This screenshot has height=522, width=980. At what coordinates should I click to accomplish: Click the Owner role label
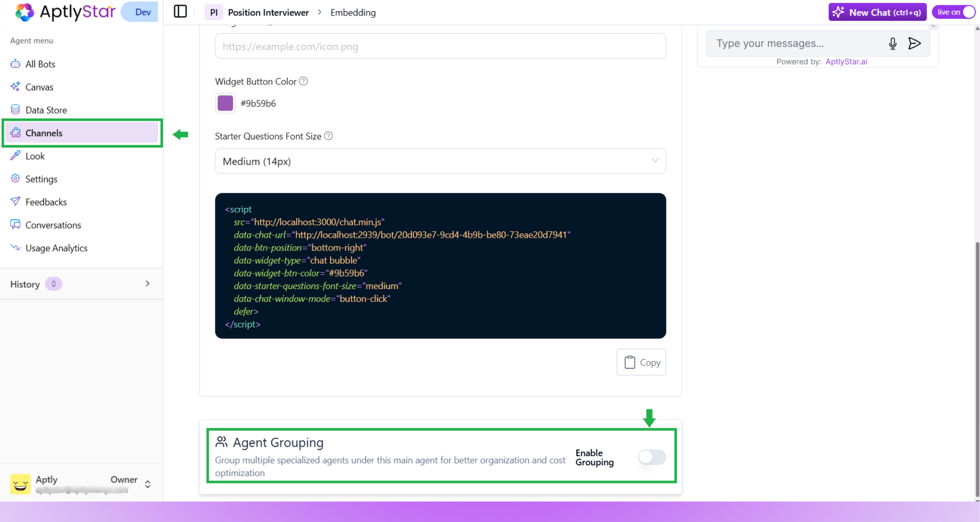(x=124, y=479)
